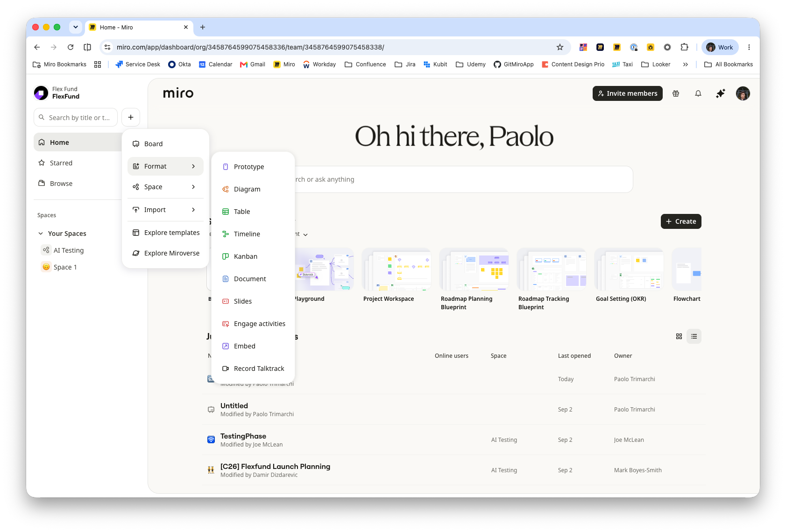This screenshot has width=786, height=532.
Task: Switch to list view of boards
Action: point(694,336)
